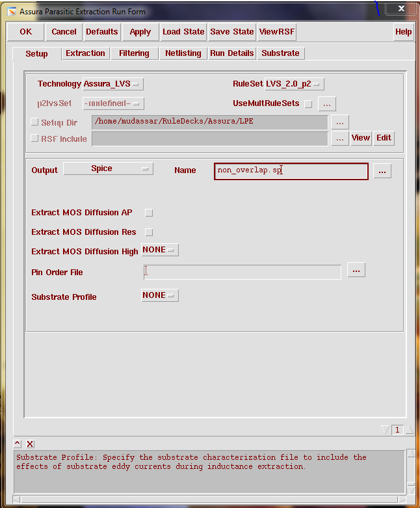Click the Pin Order File field
This screenshot has width=420, height=508.
(x=243, y=272)
